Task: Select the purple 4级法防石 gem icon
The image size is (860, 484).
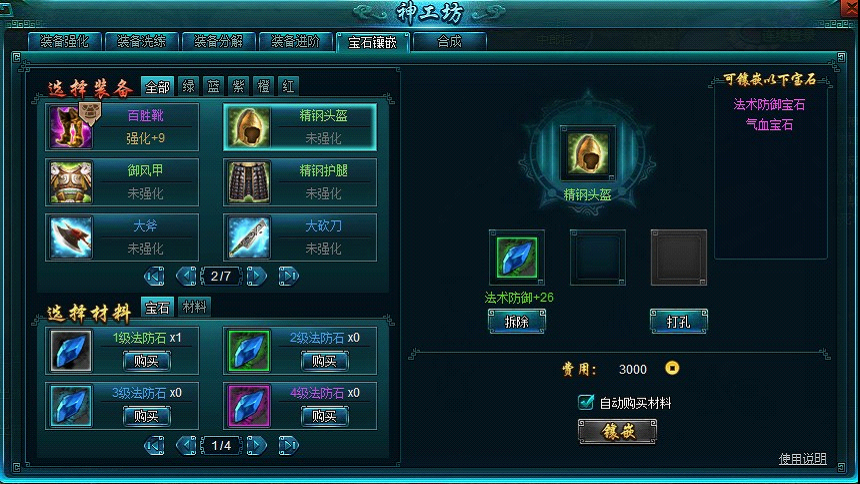Action: (249, 406)
